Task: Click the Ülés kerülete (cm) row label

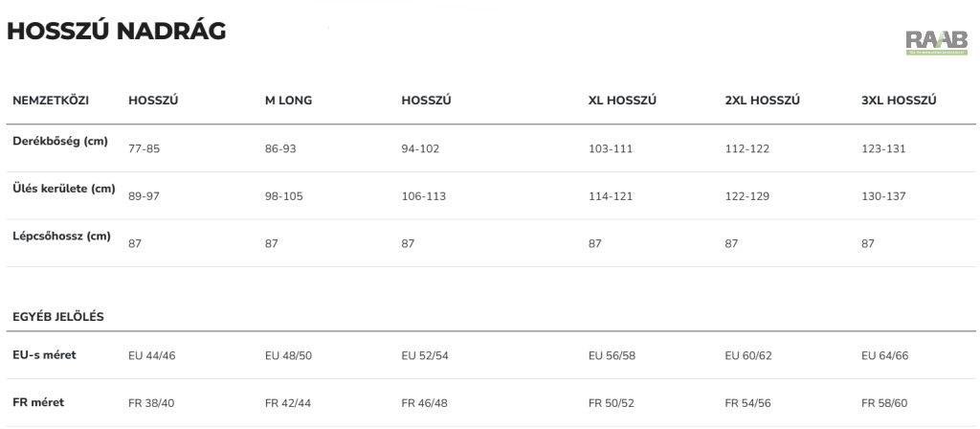Action: [63, 189]
